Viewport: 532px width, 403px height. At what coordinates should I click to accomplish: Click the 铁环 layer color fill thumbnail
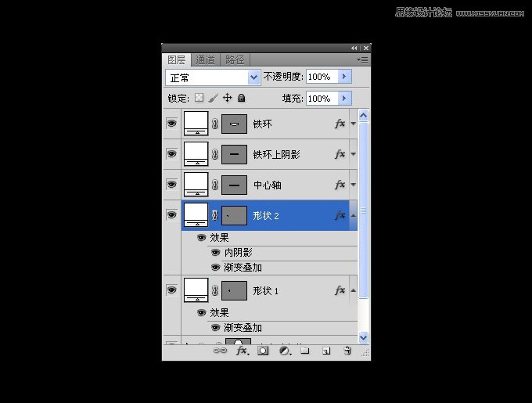(196, 124)
